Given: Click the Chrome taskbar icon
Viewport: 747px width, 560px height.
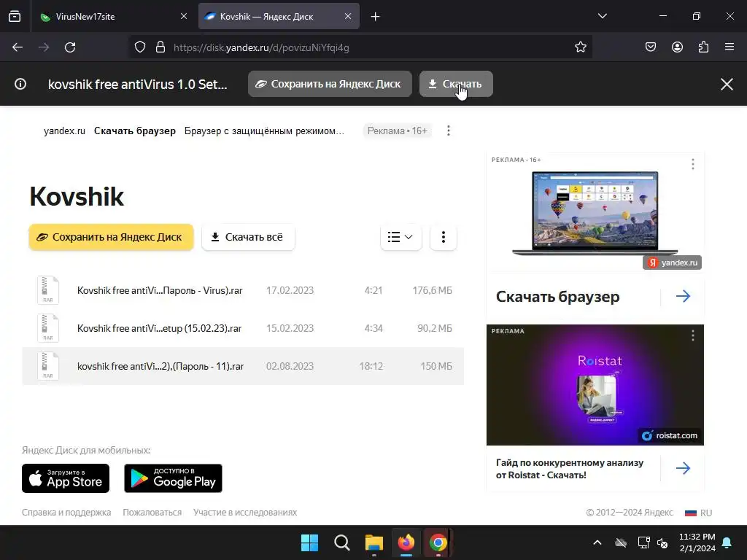Looking at the screenshot, I should (x=438, y=542).
